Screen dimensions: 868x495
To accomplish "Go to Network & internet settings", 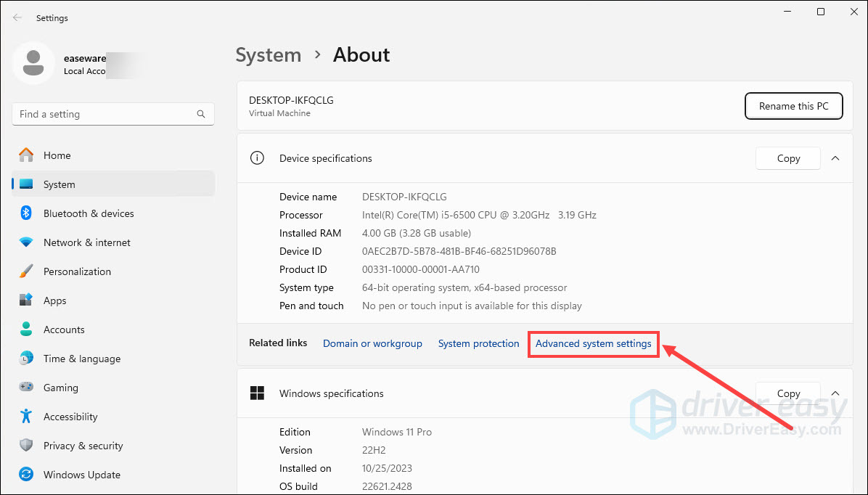I will (x=113, y=242).
